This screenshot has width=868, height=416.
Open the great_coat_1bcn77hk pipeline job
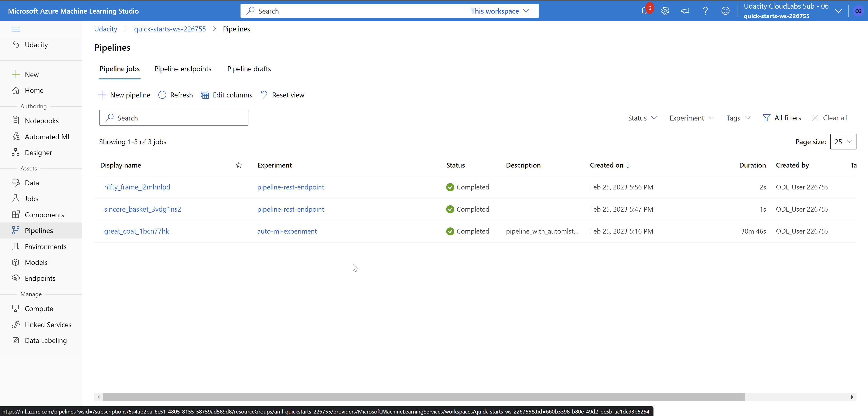click(x=137, y=231)
